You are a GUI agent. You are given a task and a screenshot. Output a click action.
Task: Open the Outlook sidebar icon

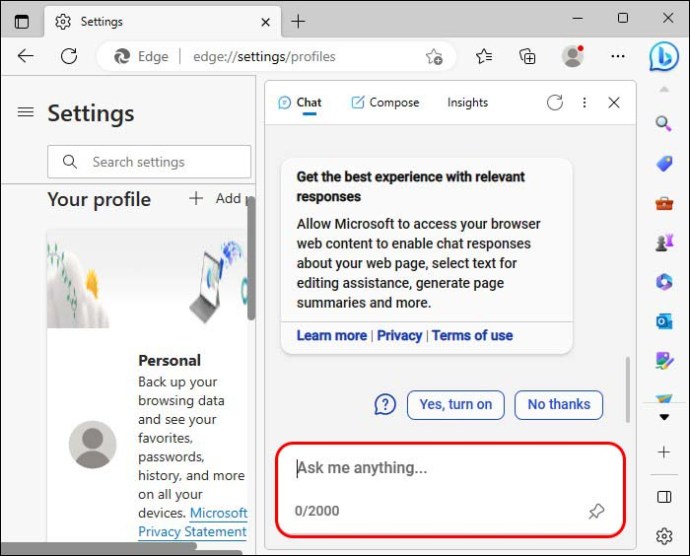click(x=664, y=321)
